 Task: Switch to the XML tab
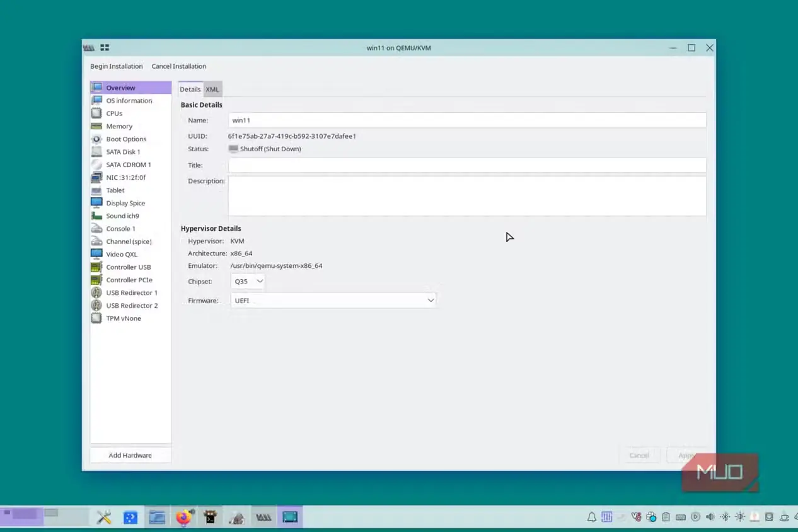(x=212, y=89)
